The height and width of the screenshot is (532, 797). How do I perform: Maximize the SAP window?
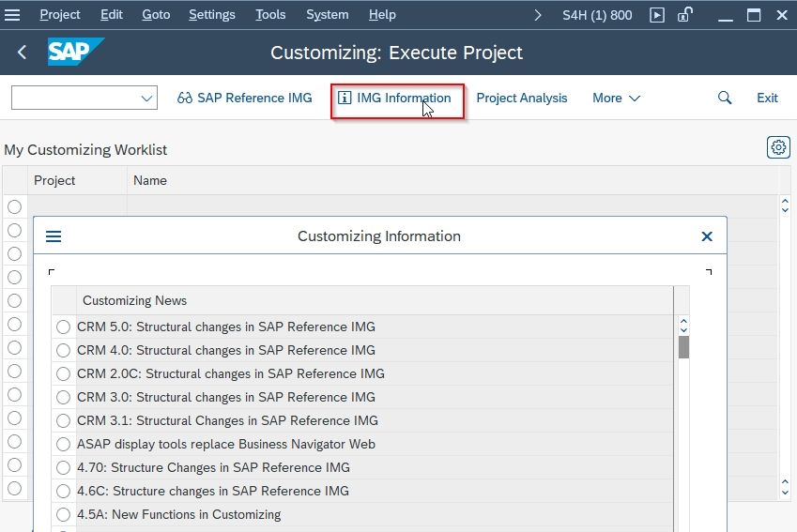tap(754, 15)
